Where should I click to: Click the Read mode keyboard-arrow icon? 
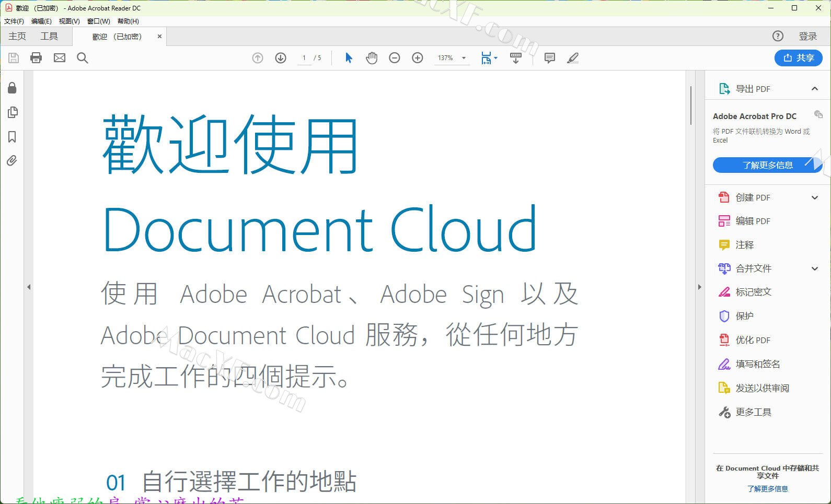pos(516,58)
